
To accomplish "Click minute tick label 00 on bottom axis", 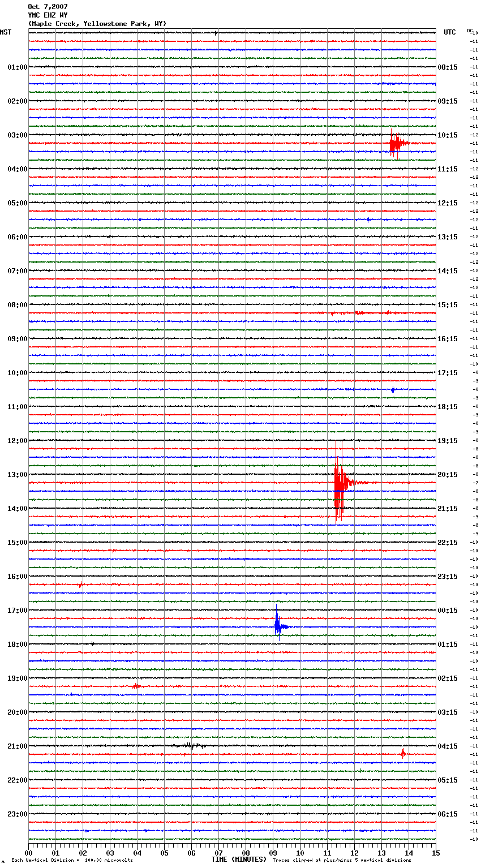I will pos(29,853).
